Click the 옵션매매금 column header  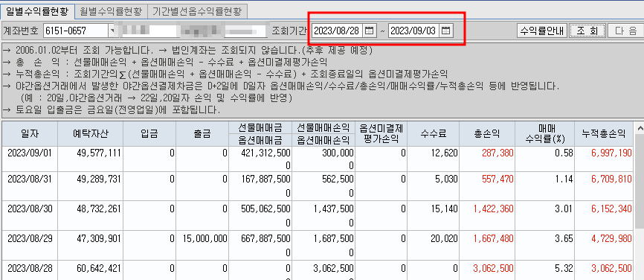(260, 140)
